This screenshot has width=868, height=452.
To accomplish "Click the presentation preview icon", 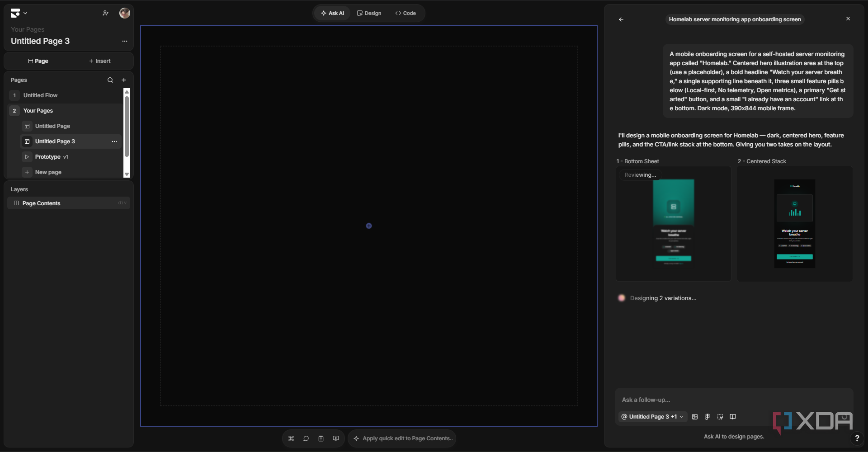I will click(336, 438).
